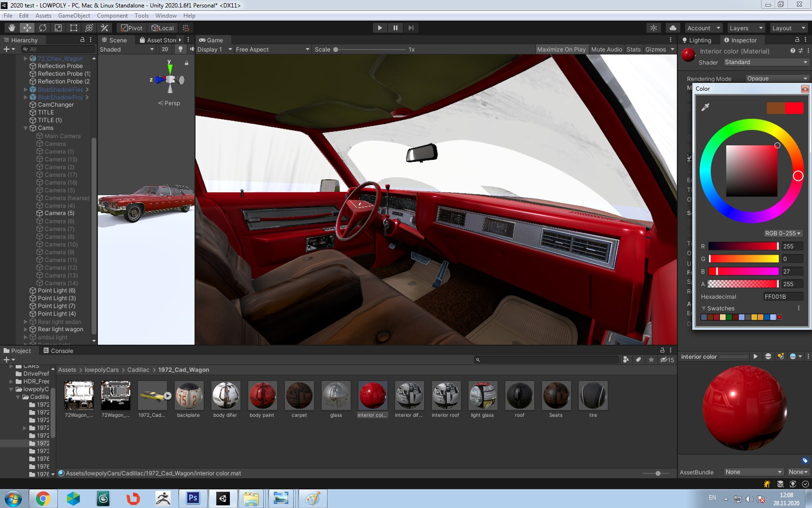Click the Step frame button
This screenshot has width=812, height=508.
coord(411,28)
